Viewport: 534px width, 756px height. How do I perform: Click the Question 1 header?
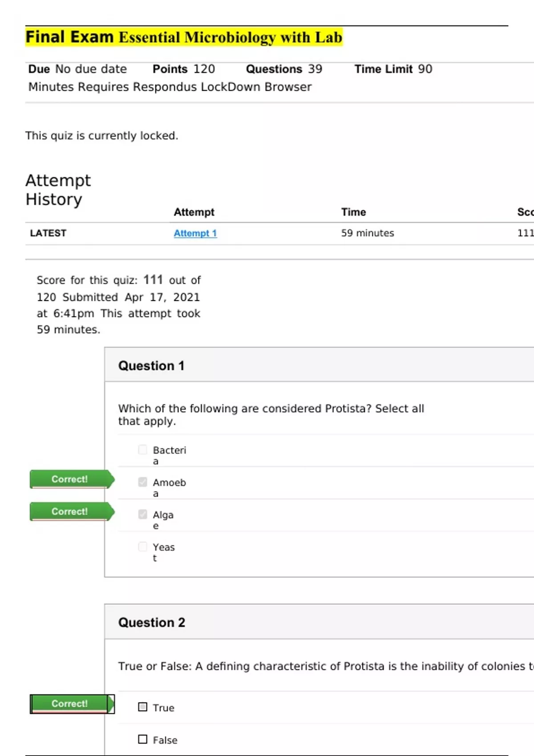pos(151,366)
